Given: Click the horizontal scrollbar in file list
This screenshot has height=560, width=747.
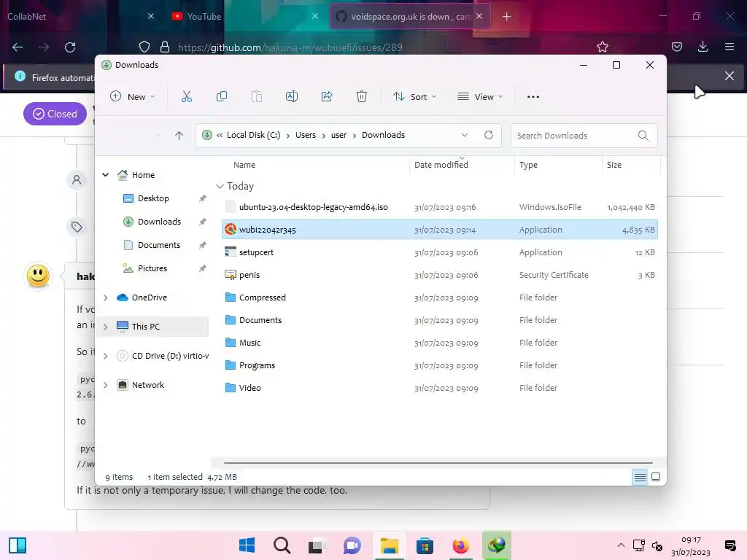Looking at the screenshot, I should tap(438, 462).
